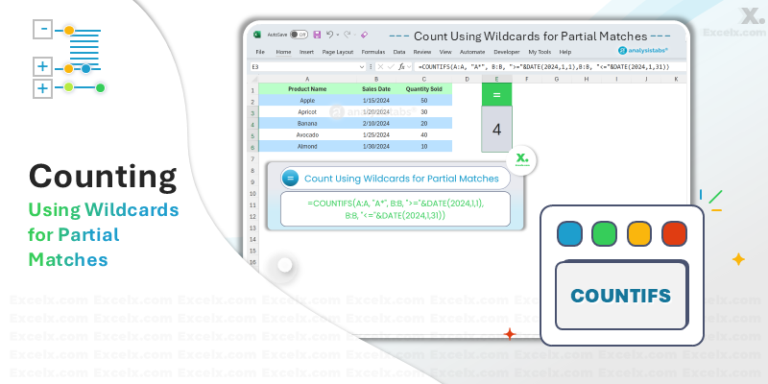
Task: Toggle the AutoSave switch
Action: (x=298, y=35)
